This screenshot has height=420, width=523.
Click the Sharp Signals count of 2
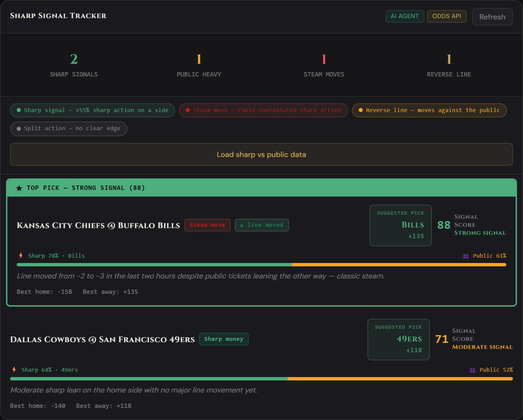point(74,59)
